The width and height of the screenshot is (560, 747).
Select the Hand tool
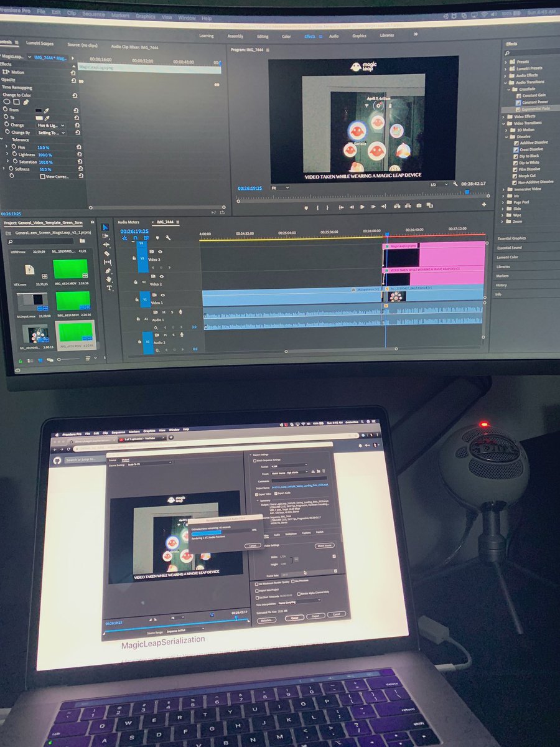click(109, 280)
